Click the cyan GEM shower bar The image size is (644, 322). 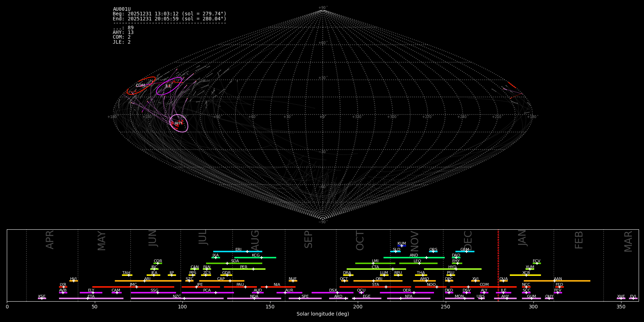[x=464, y=252]
